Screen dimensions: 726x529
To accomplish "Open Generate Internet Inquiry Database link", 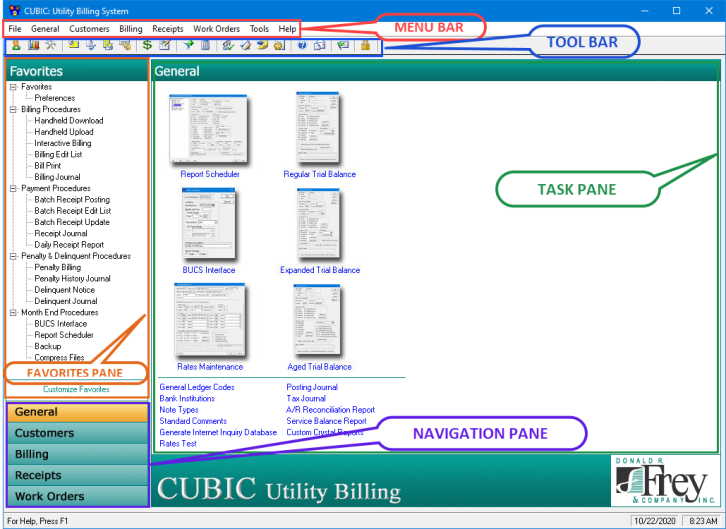I will pos(218,432).
